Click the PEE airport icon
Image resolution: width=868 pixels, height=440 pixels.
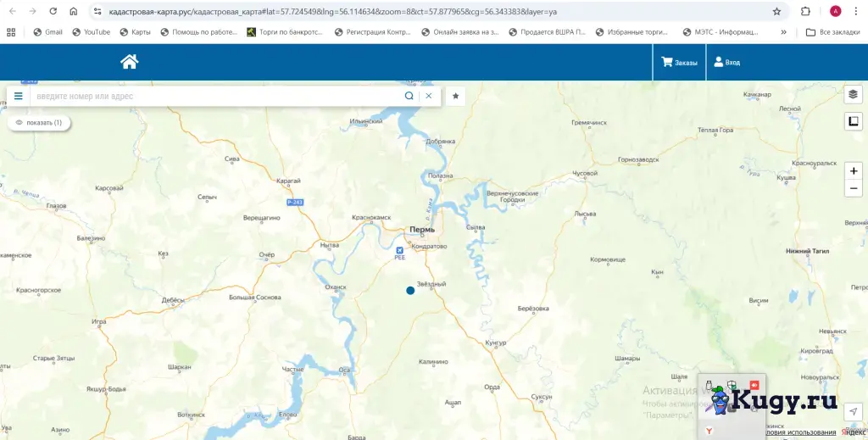pos(400,251)
